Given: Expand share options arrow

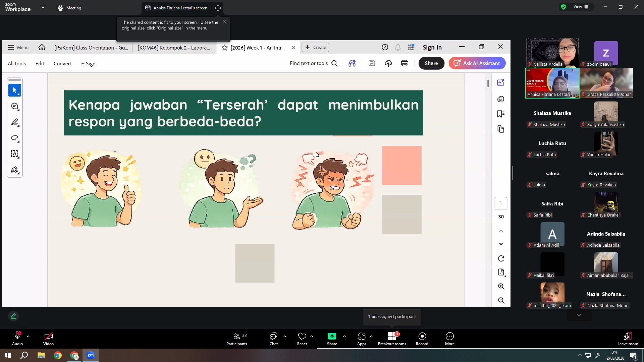Looking at the screenshot, I should point(344,336).
